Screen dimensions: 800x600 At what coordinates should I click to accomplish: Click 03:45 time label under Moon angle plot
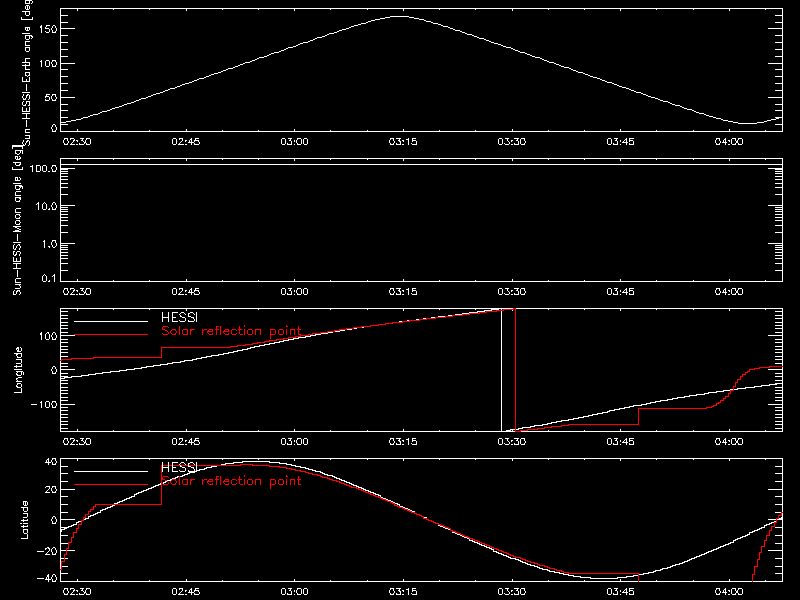point(620,292)
